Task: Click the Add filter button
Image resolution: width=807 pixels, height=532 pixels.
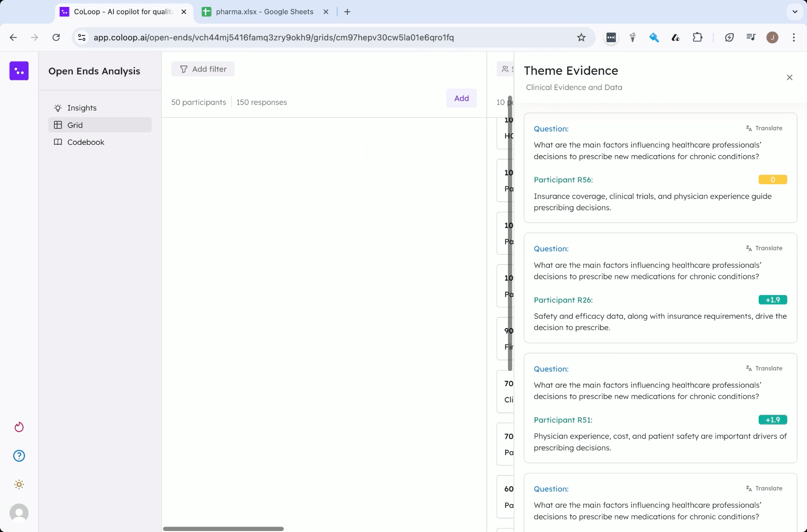Action: pos(203,69)
